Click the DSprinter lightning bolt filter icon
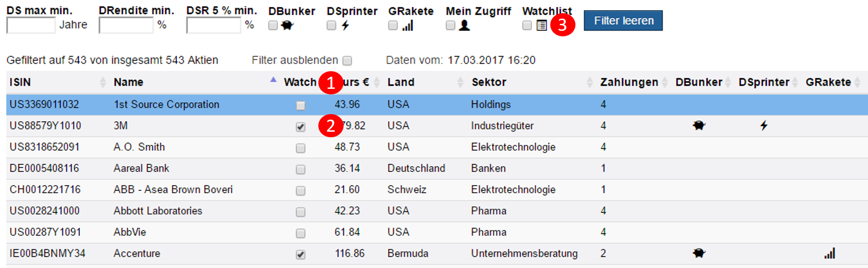The height and width of the screenshot is (268, 868). 346,25
